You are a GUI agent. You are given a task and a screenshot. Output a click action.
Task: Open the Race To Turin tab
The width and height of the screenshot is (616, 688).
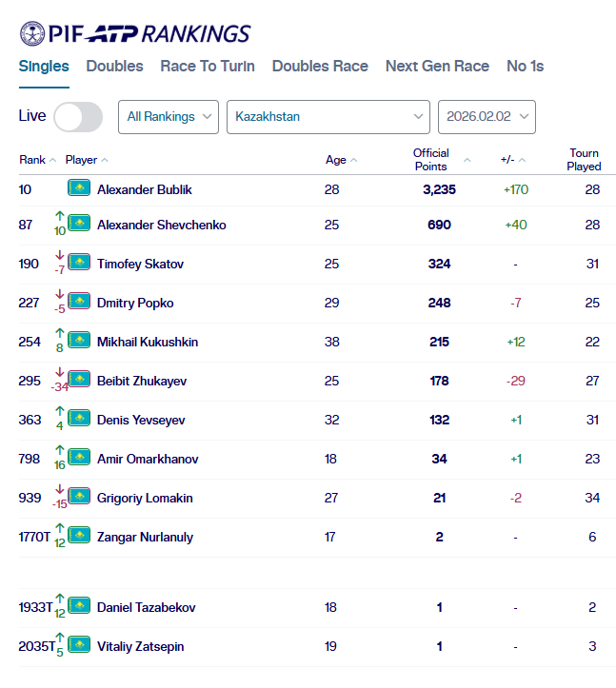(x=208, y=67)
